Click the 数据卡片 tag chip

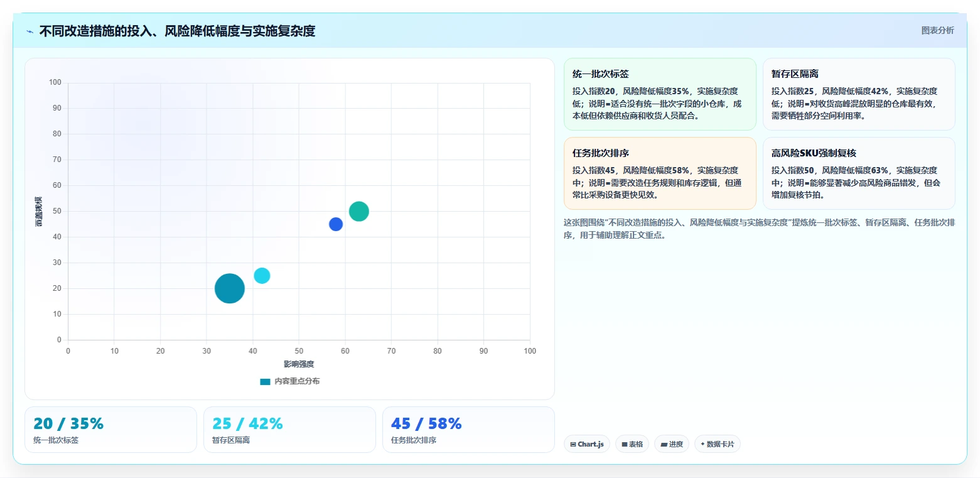tap(718, 444)
